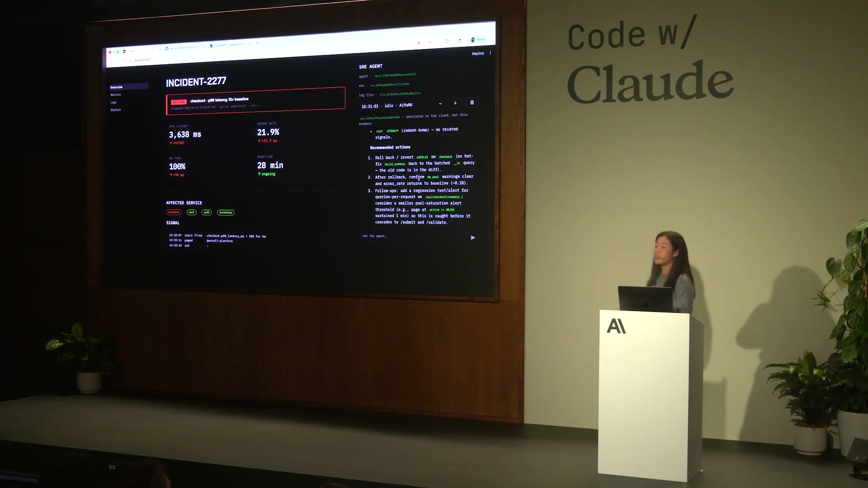Click the '@oncall-platform' paged entry
This screenshot has height=488, width=868.
pos(220,241)
